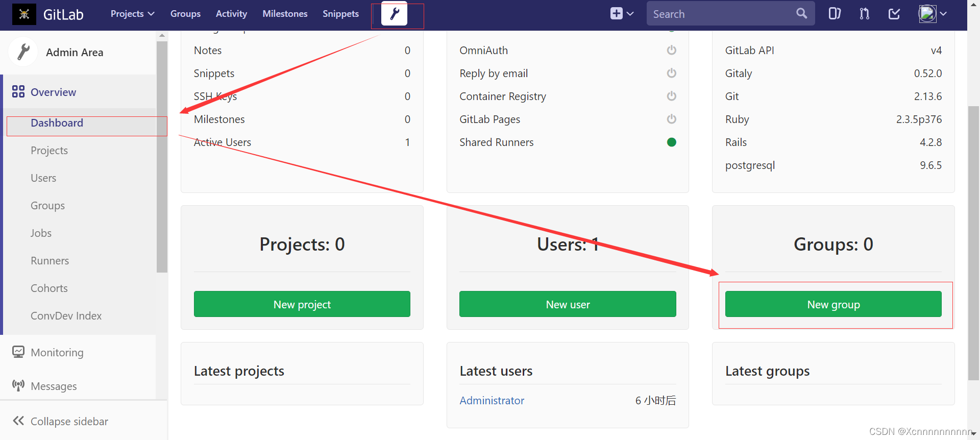Click the Latest projects heading

239,371
